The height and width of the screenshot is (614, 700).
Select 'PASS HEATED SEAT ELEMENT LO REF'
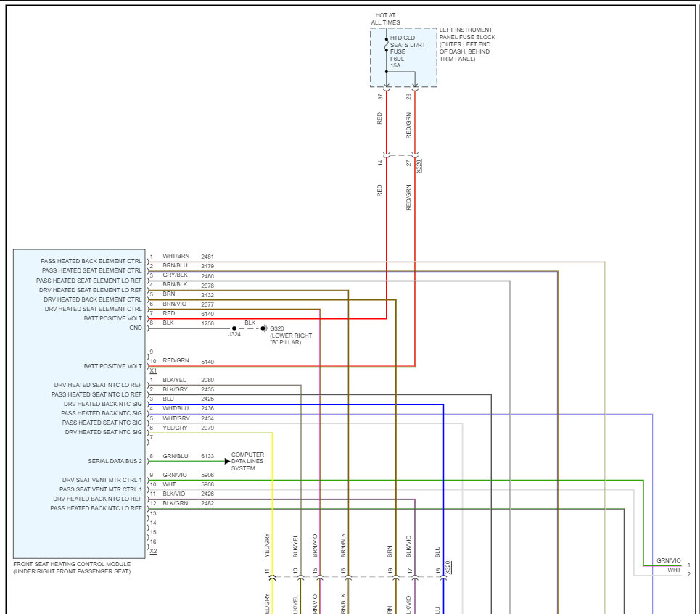tap(88, 281)
